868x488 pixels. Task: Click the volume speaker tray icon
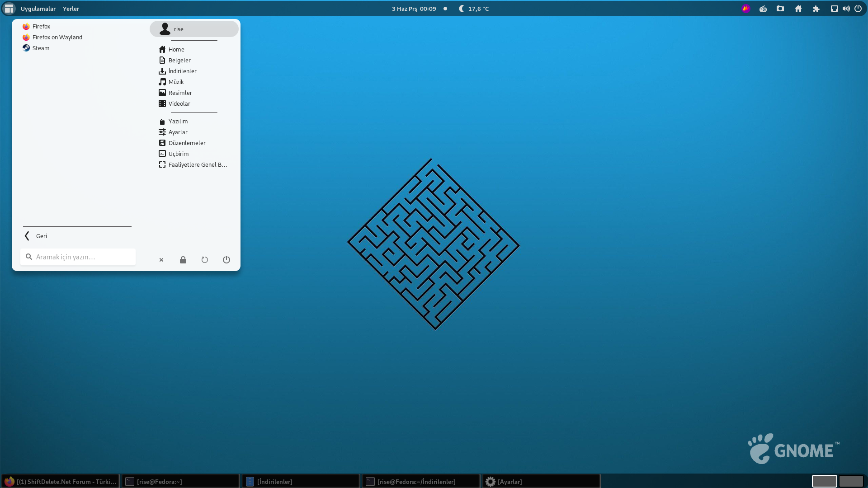846,9
